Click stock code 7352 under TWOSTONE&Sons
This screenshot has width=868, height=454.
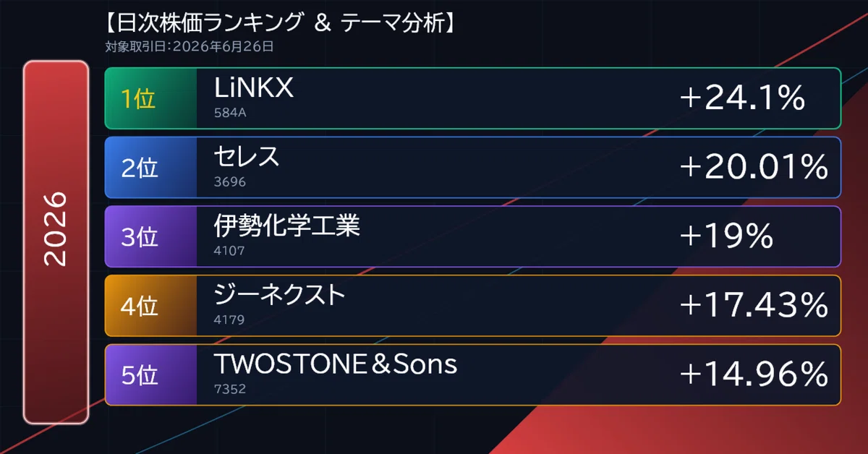click(x=231, y=389)
